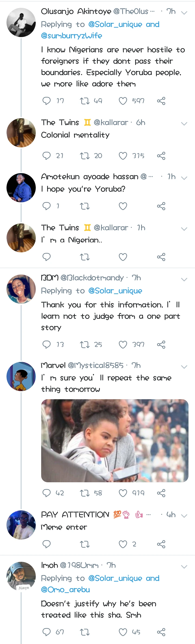This screenshot has height=644, width=195.
Task: Share Olusanjo Akintoye's tweet
Action: [161, 101]
